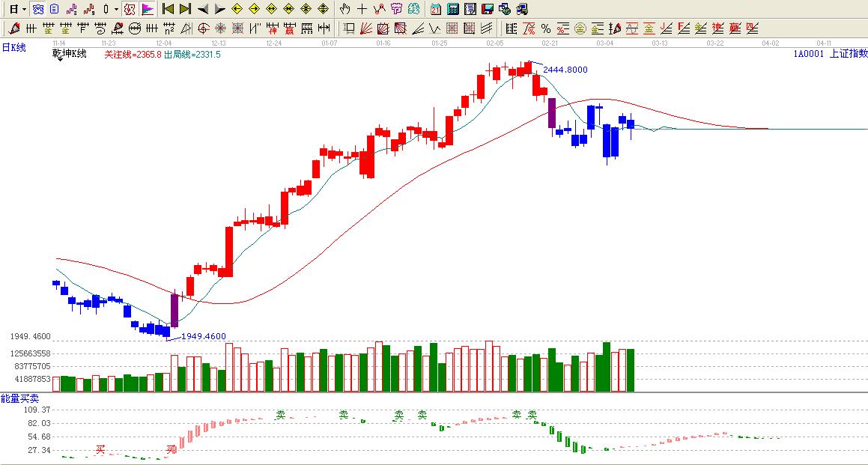Toggle the red fan lines drawing tool
This screenshot has width=868, height=465.
coord(365,28)
